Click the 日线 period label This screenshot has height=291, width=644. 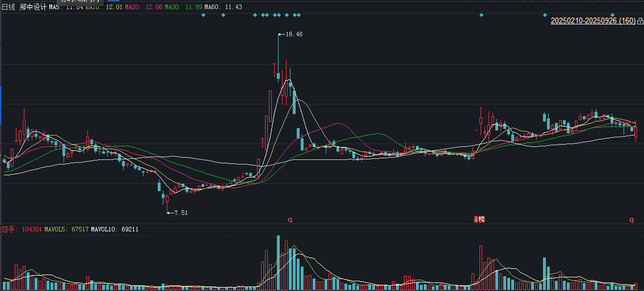pos(8,7)
